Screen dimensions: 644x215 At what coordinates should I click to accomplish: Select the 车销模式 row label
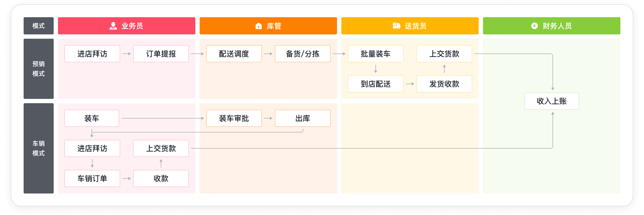[39, 148]
